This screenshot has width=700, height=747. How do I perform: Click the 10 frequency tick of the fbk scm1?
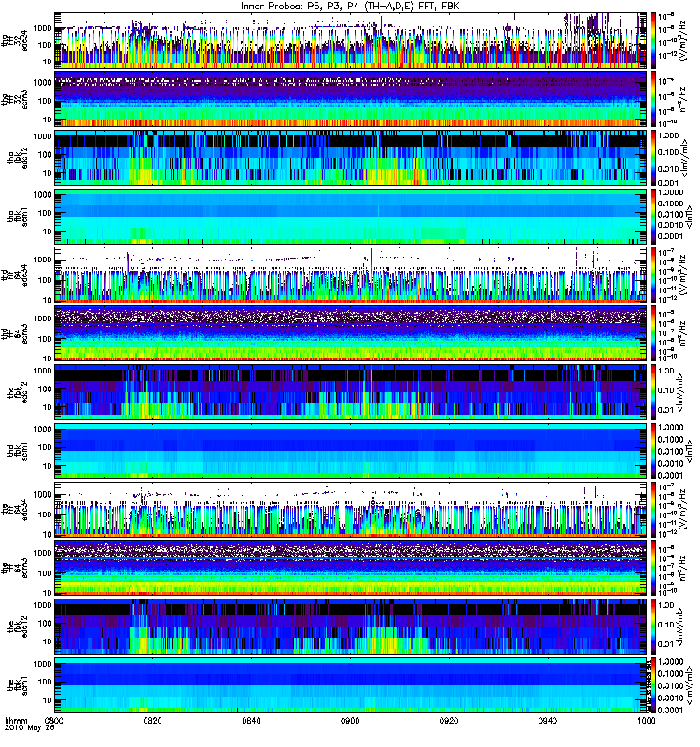[x=48, y=700]
